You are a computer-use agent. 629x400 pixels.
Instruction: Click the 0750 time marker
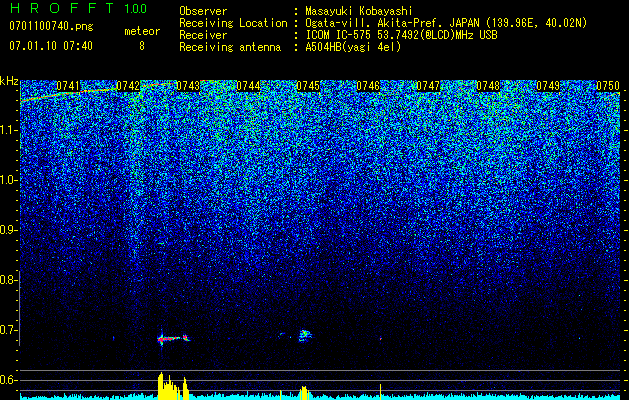click(x=608, y=86)
